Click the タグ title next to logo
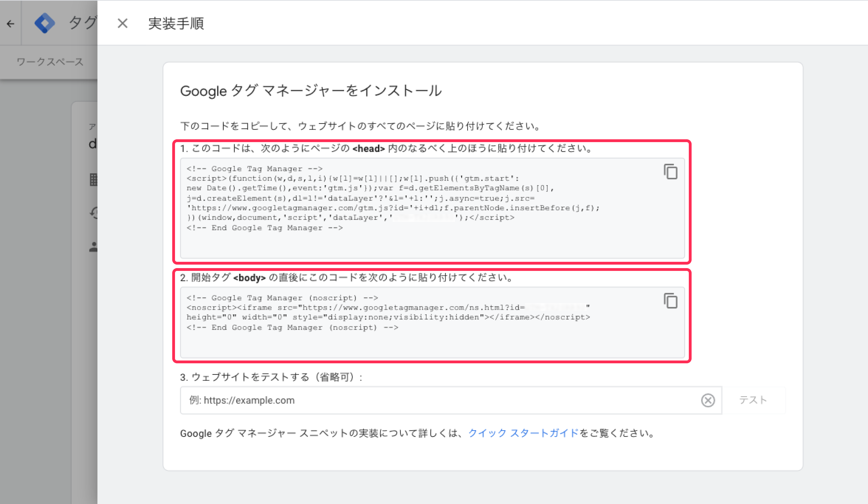This screenshot has height=504, width=868. click(83, 23)
